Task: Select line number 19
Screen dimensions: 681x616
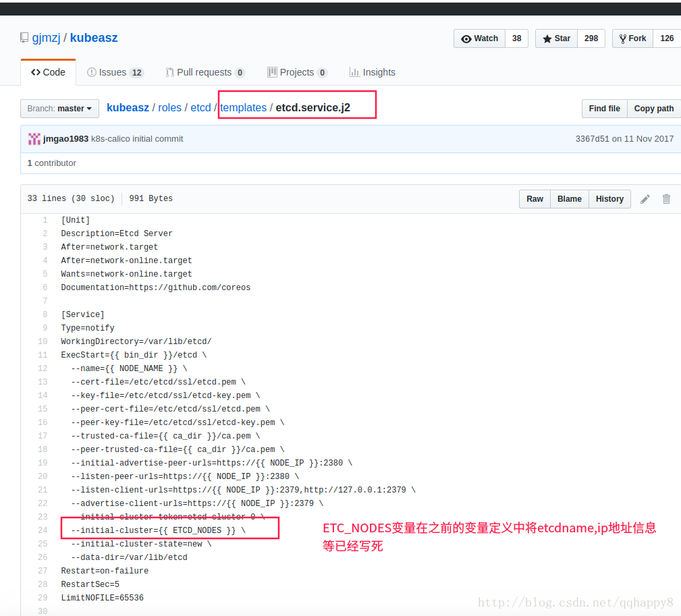Action: coord(43,463)
